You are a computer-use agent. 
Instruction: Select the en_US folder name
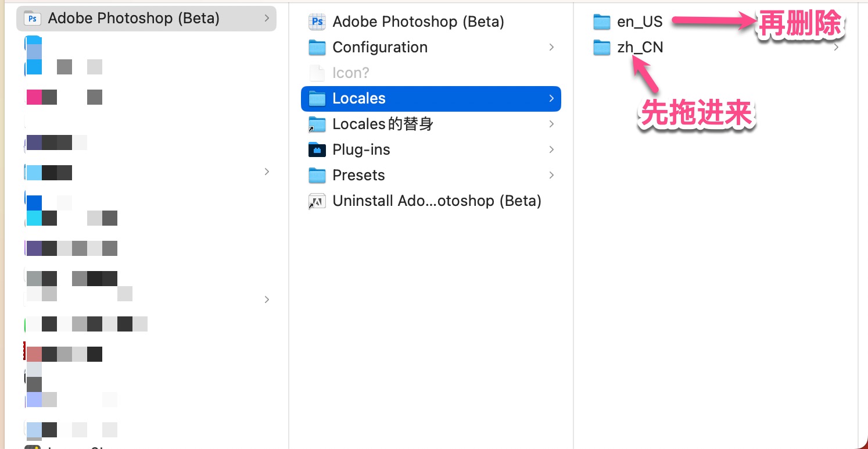640,22
